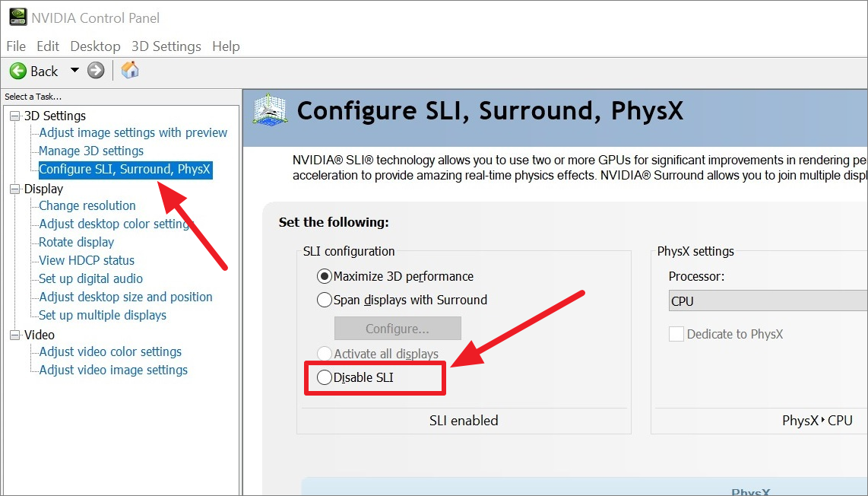Collapse the 3D Settings tree node

(15, 116)
